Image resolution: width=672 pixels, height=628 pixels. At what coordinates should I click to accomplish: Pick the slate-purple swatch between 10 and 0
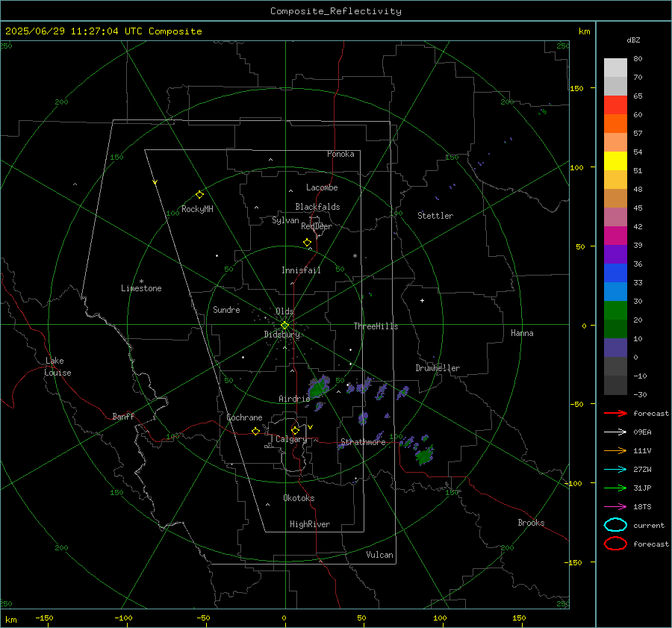pyautogui.click(x=615, y=348)
